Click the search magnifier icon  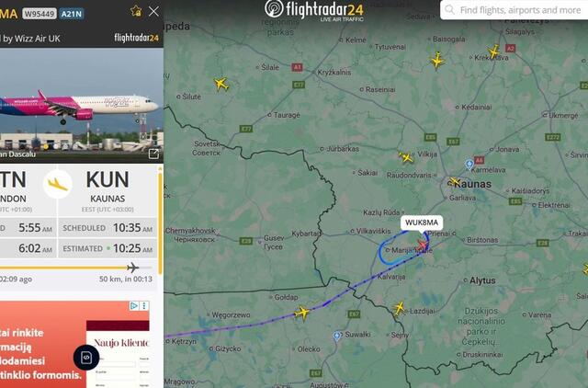tap(449, 10)
